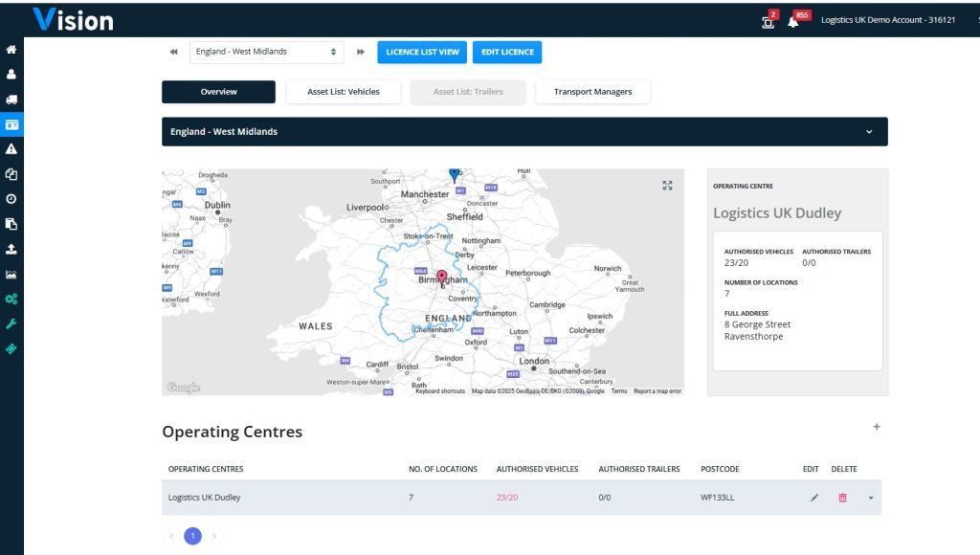Delete Logistics UK Dudley with trash icon
This screenshot has height=555, width=980.
[842, 498]
